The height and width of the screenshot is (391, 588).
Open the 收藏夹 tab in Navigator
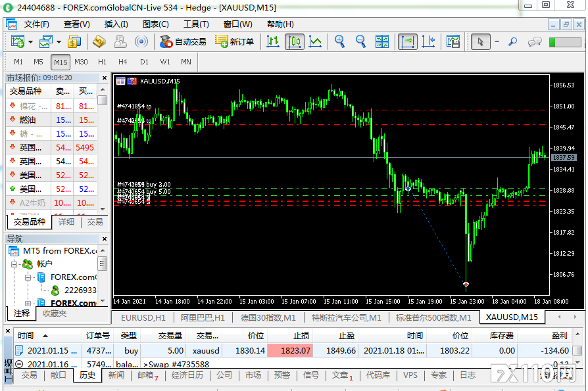(55, 313)
